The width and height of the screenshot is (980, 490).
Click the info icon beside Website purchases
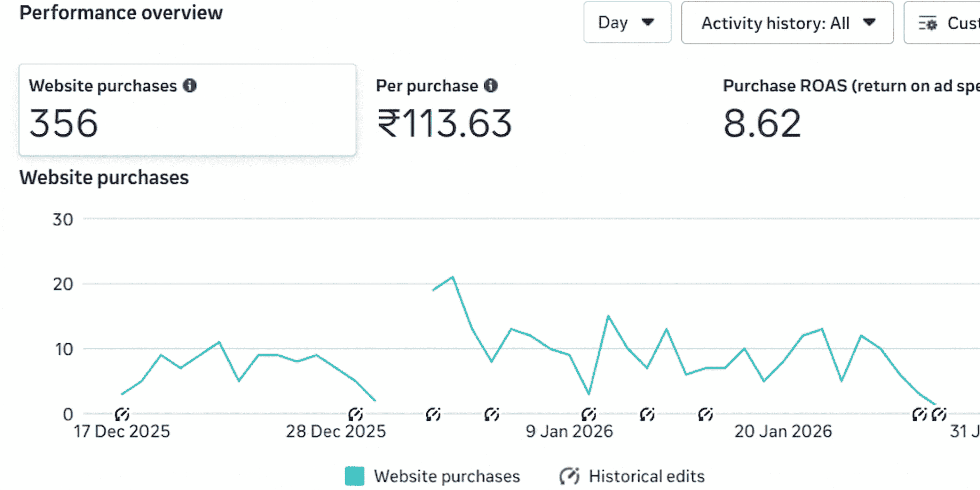(x=189, y=86)
